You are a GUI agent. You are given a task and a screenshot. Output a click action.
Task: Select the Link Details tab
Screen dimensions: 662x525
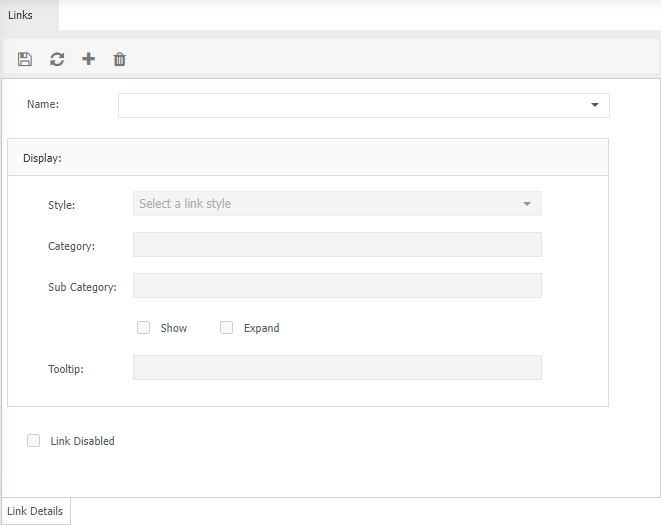(35, 511)
